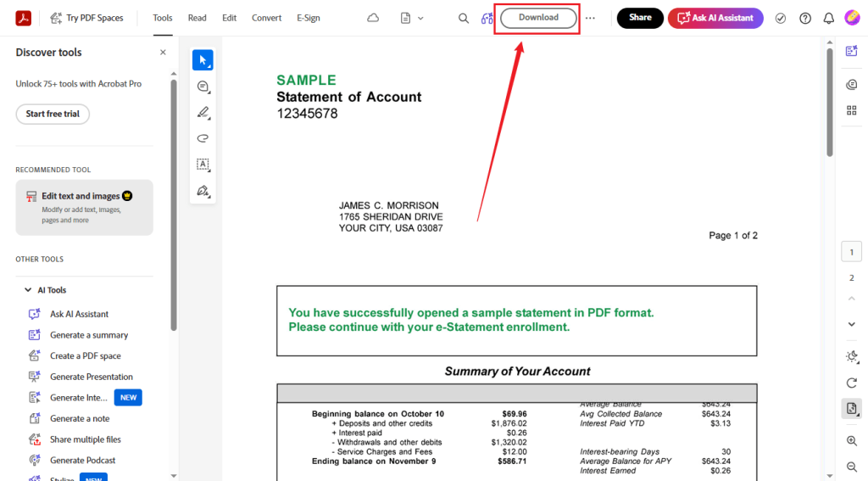The width and height of the screenshot is (868, 481).
Task: Click the search magnifier icon
Action: point(464,19)
